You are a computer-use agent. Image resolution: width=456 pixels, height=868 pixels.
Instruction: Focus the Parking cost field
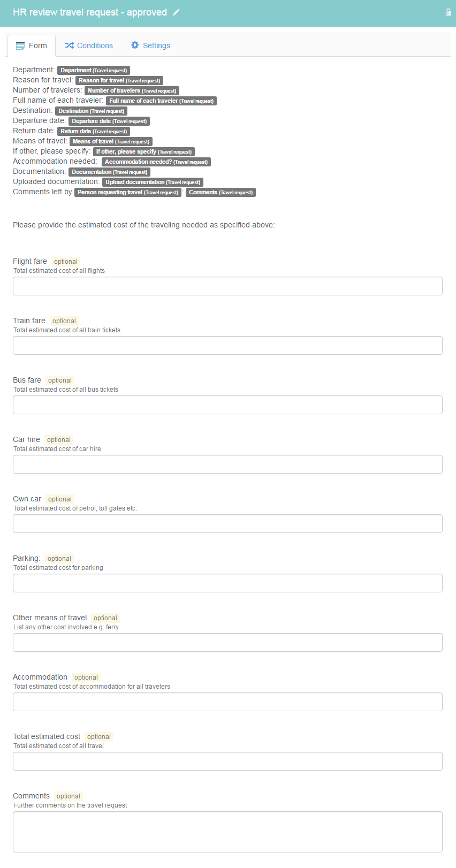[x=227, y=583]
